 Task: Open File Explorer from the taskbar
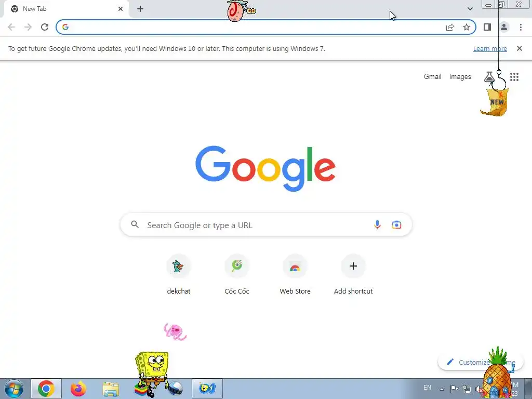(111, 389)
